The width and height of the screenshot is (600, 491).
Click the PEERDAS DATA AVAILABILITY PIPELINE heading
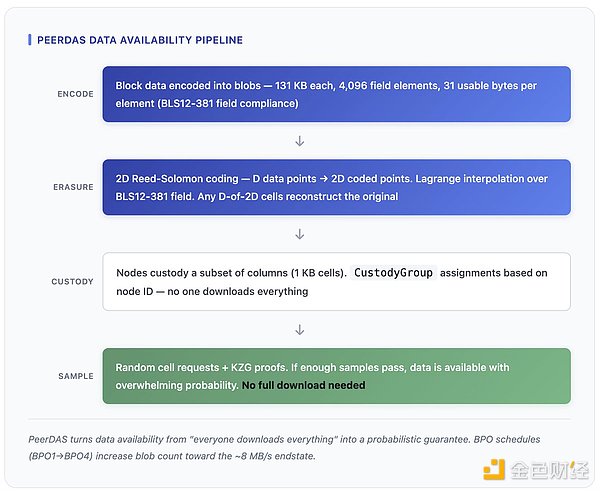pyautogui.click(x=139, y=40)
